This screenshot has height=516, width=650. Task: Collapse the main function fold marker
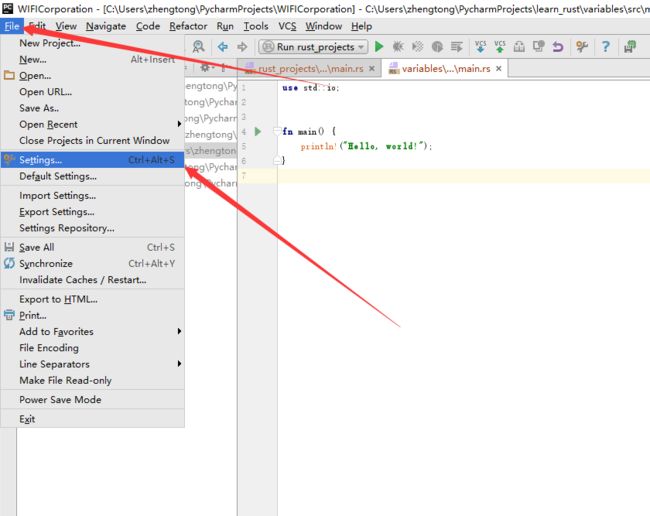[x=277, y=131]
